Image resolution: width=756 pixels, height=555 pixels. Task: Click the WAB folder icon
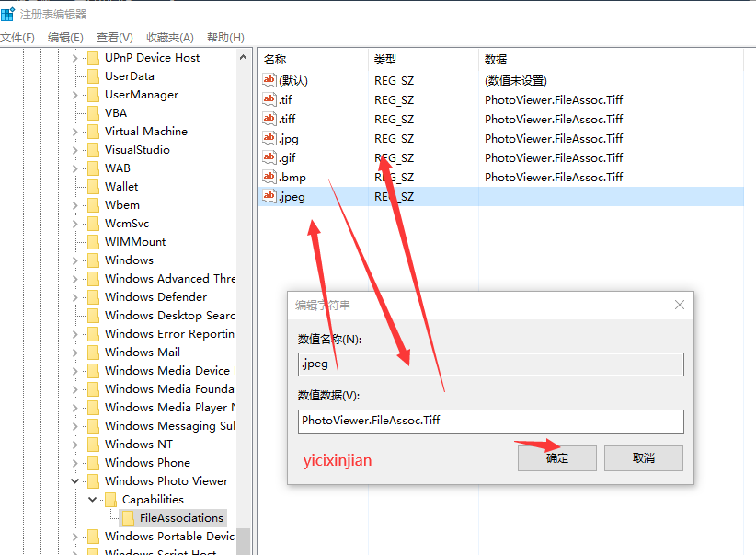94,168
